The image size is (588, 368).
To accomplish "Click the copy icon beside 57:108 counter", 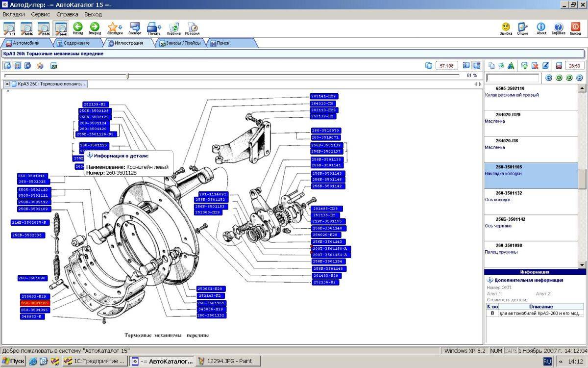I will 429,65.
